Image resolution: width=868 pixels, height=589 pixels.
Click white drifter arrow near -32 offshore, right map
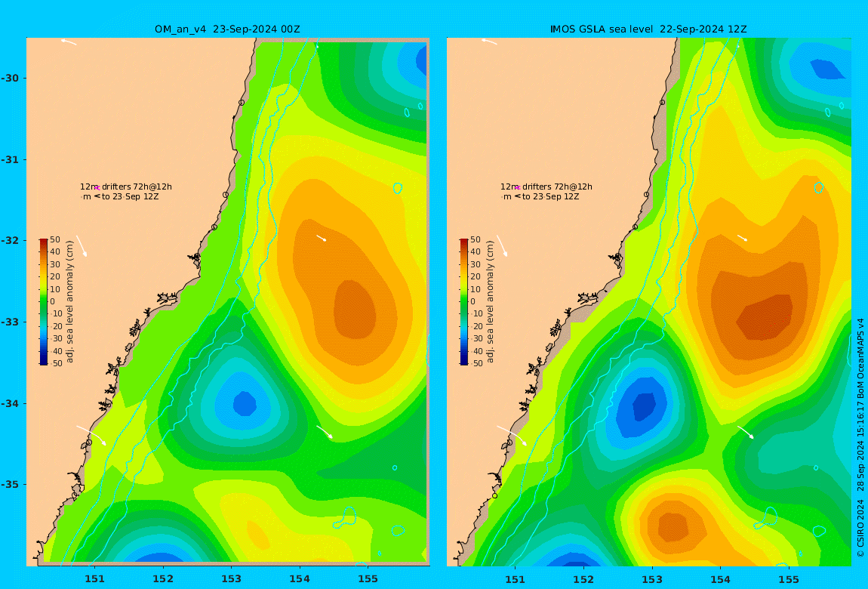[743, 238]
